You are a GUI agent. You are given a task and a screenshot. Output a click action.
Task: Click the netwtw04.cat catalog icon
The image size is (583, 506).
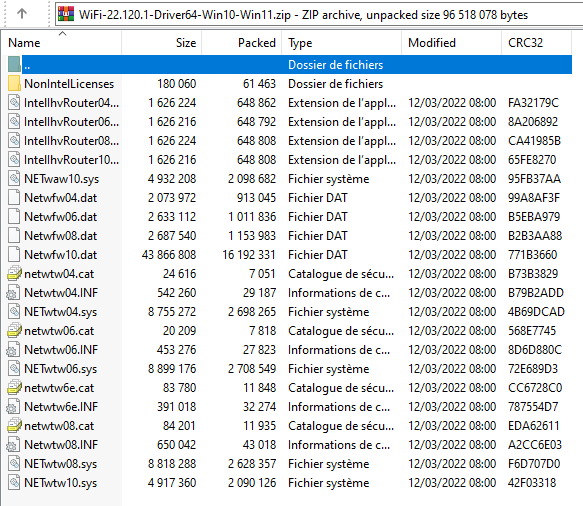click(x=14, y=274)
